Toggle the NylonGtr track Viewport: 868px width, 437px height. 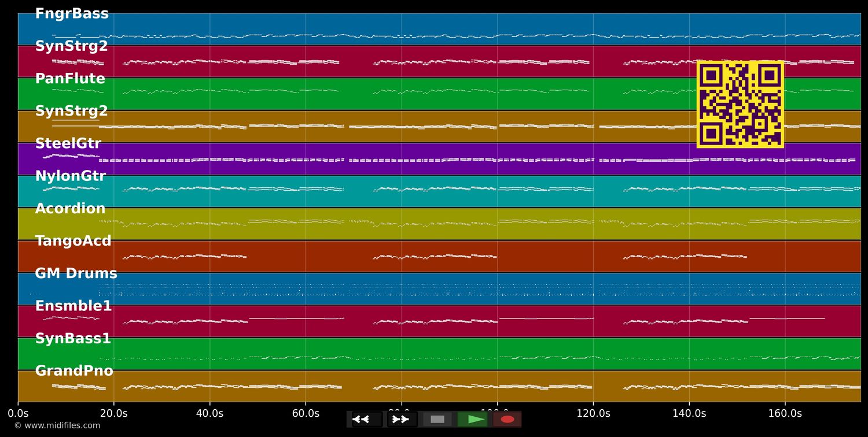[x=71, y=176]
